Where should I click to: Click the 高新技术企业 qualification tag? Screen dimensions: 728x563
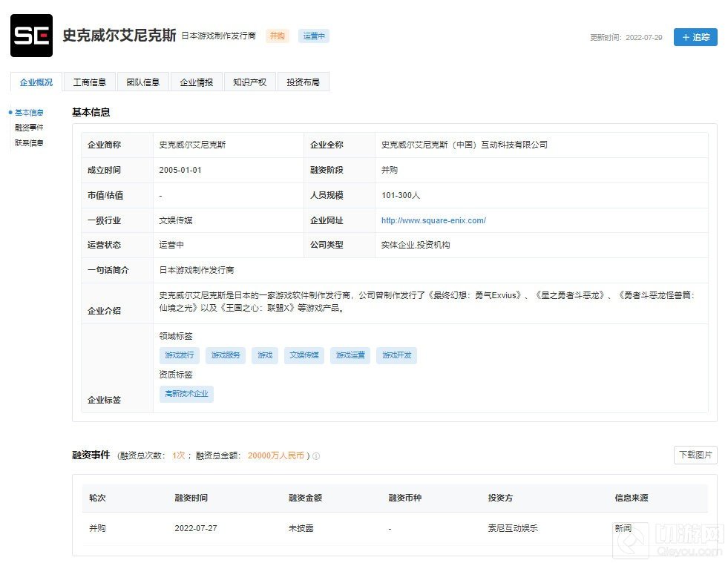[x=186, y=394]
